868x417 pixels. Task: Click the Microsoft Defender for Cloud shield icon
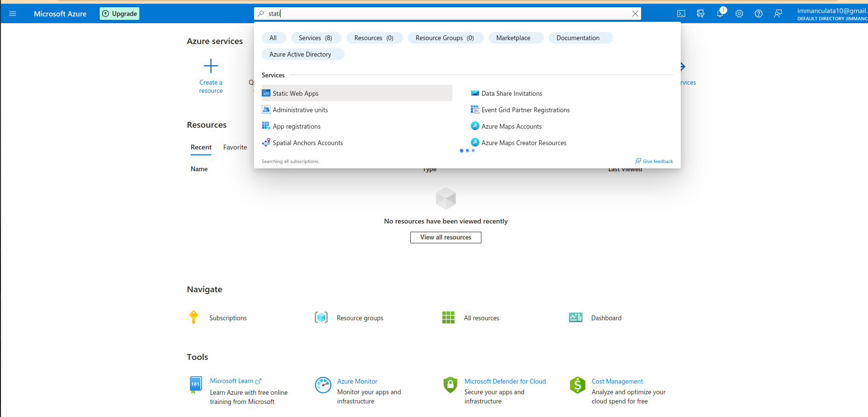(450, 385)
